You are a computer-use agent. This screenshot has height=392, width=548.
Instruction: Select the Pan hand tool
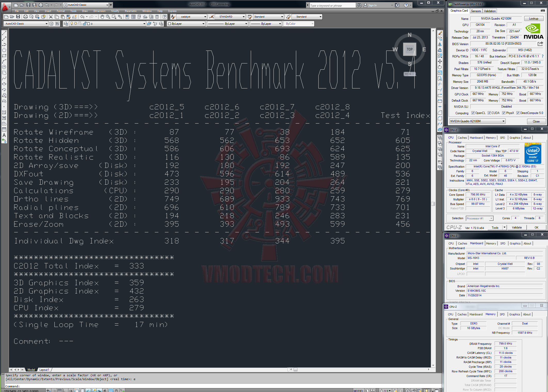coord(102,17)
